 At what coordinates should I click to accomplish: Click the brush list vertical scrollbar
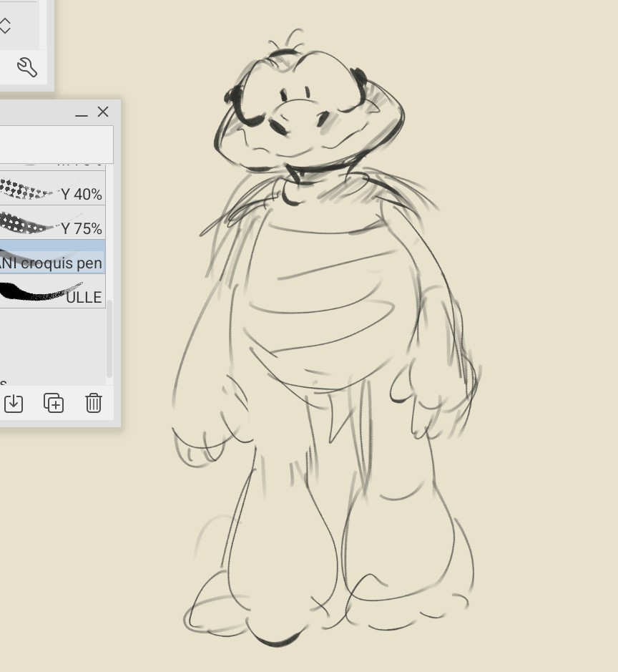109,336
